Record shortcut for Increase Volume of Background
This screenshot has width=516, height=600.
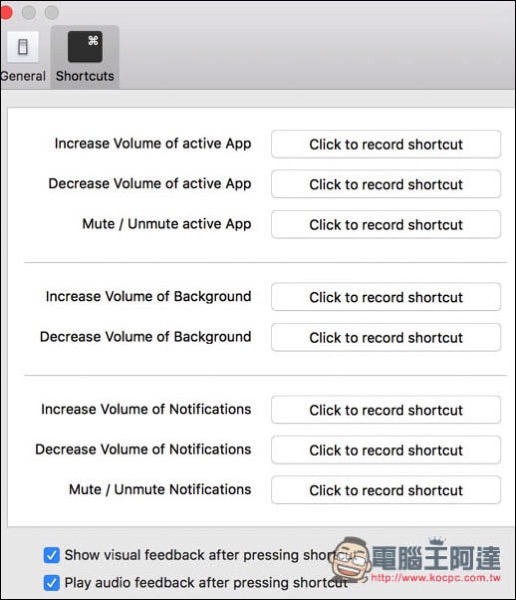pos(386,297)
